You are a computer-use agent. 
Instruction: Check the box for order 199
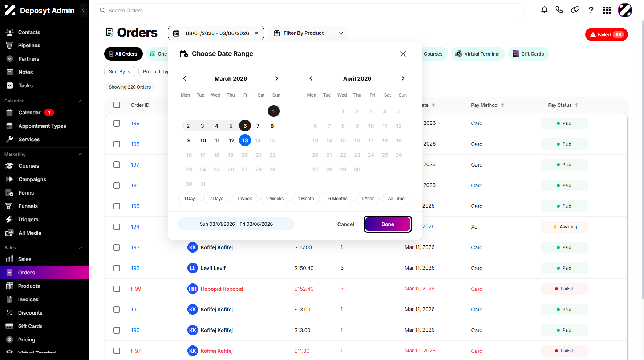pyautogui.click(x=117, y=123)
